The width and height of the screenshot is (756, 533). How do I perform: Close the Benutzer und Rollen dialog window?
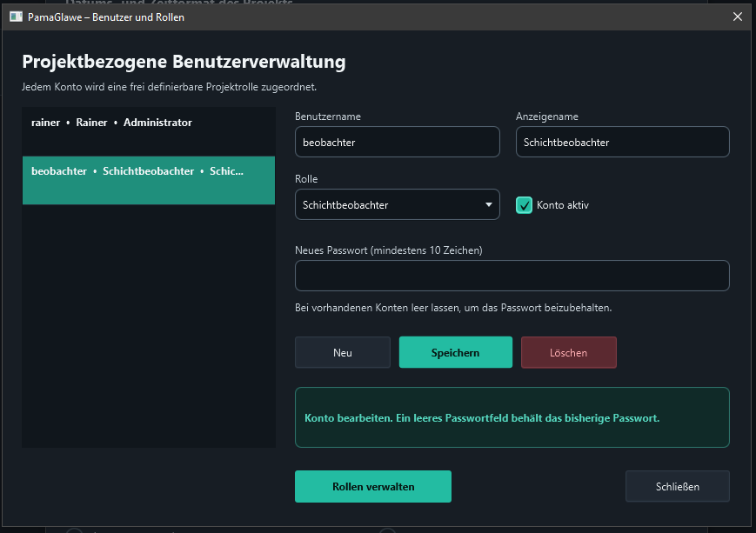737,17
